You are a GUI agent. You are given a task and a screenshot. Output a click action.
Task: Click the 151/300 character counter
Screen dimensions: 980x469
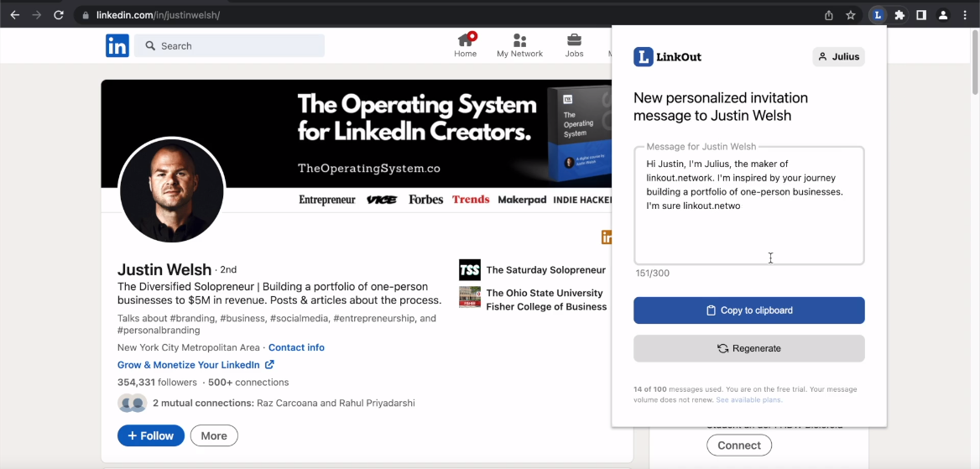point(653,274)
